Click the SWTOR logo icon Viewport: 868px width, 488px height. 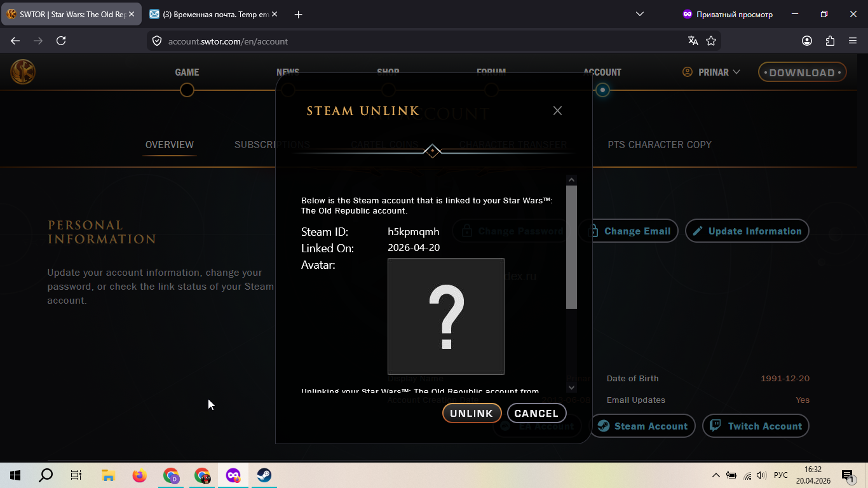coord(23,72)
